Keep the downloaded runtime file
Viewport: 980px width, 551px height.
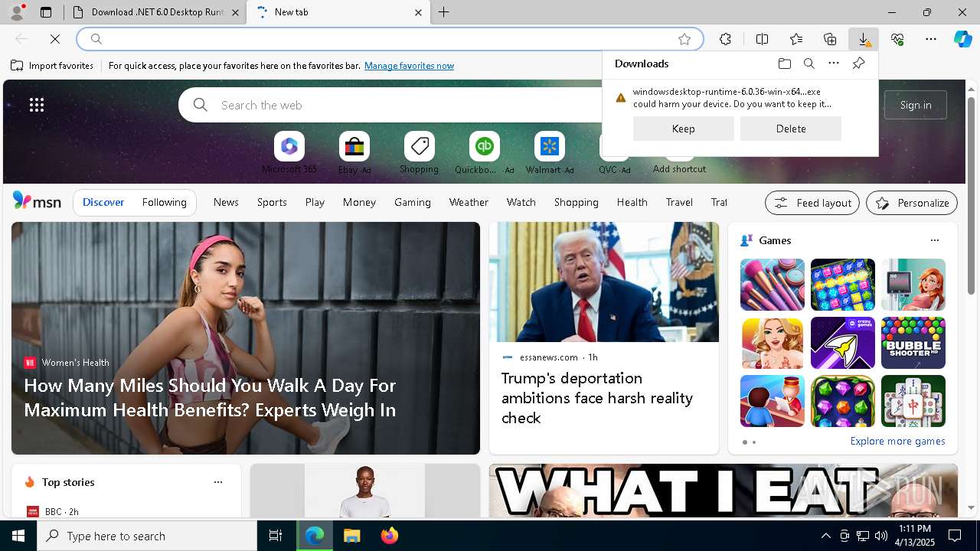coord(684,129)
